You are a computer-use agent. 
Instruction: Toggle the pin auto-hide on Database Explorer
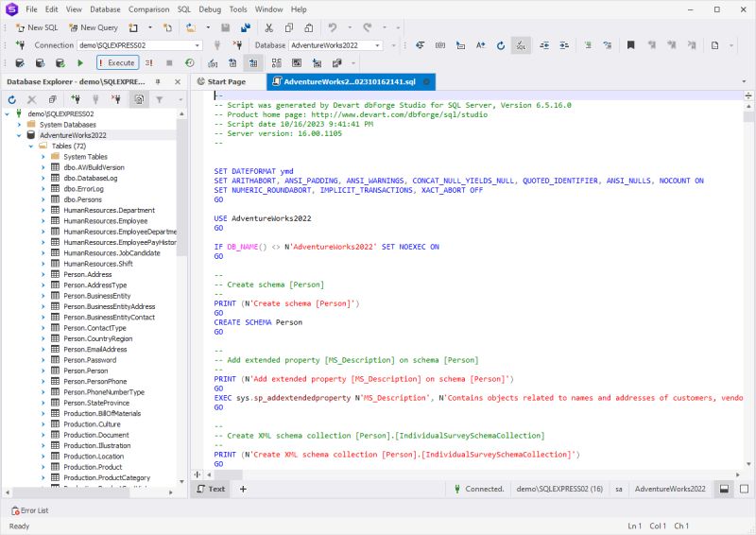(158, 82)
